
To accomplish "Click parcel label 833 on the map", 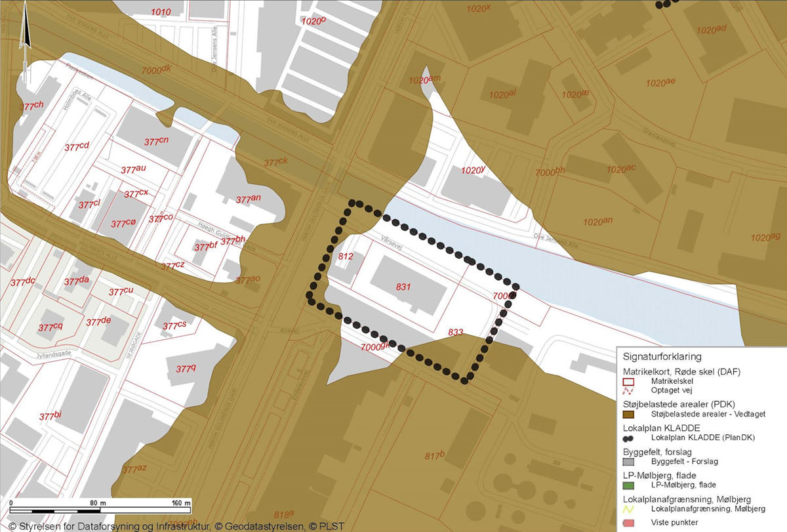I will click(455, 333).
